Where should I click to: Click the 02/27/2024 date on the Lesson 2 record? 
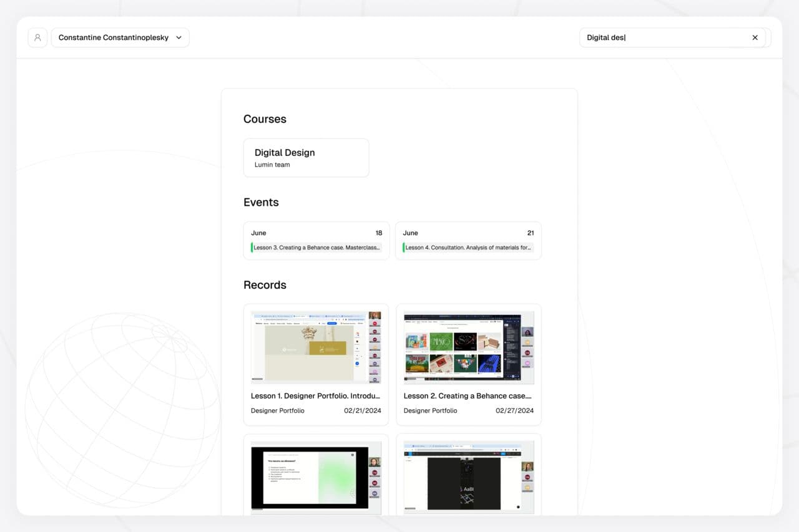pyautogui.click(x=514, y=411)
